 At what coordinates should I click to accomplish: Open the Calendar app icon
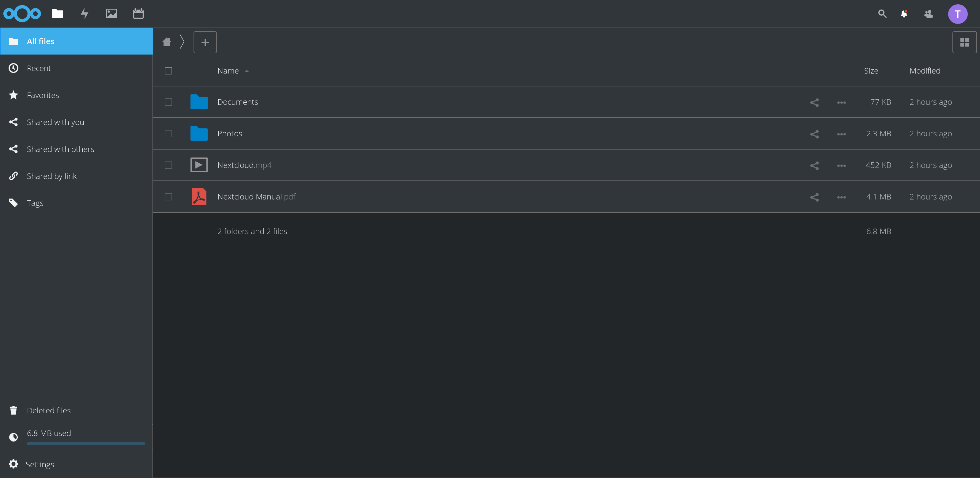[x=138, y=14]
